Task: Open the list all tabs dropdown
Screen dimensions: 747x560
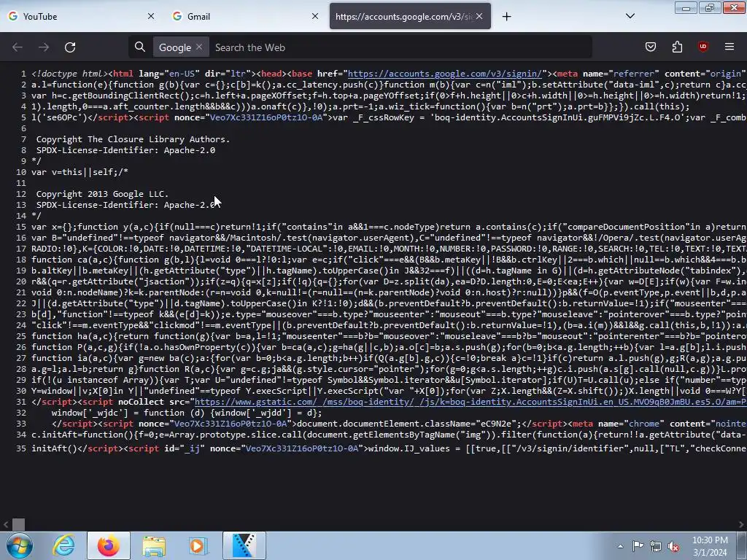Action: [630, 16]
